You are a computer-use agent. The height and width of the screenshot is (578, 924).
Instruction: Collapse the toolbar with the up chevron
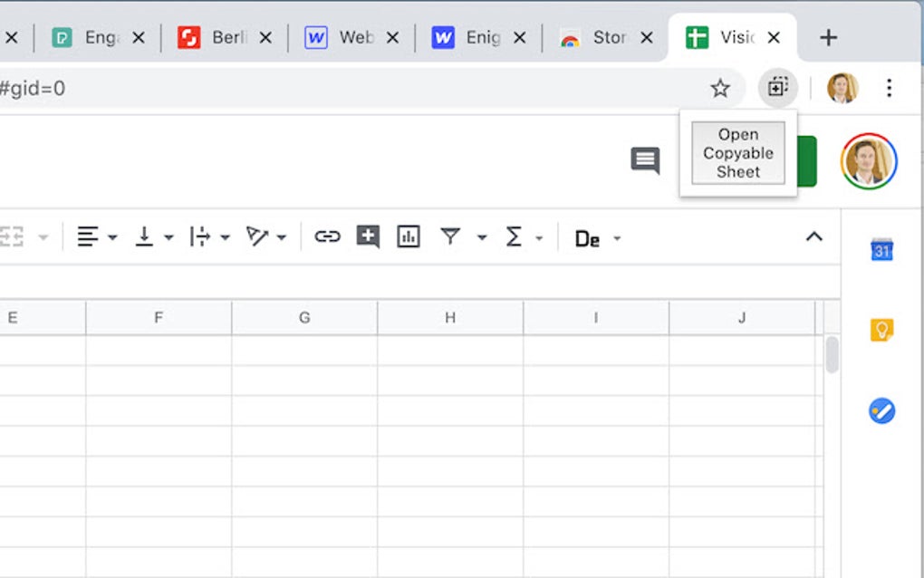pos(814,237)
